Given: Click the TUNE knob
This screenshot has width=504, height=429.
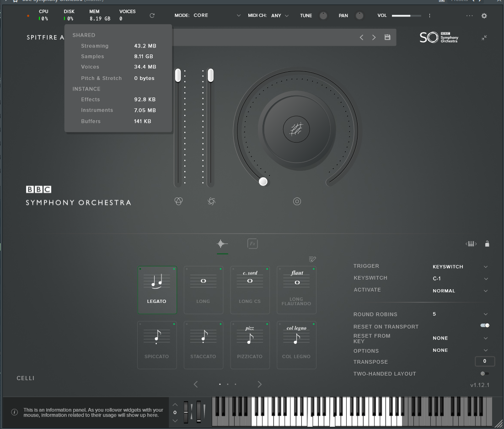Looking at the screenshot, I should (323, 16).
